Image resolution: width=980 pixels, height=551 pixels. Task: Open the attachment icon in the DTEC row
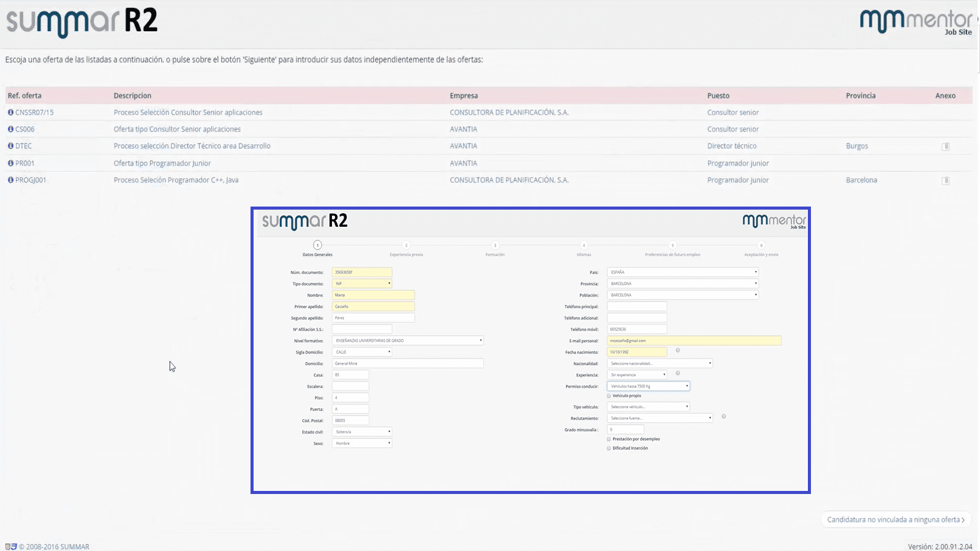(x=946, y=146)
